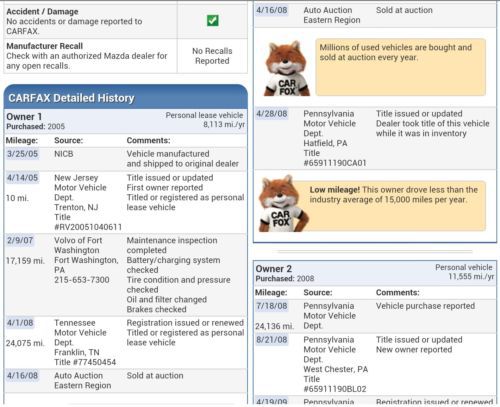Screen dimensions: 500x407
Task: Click the green accident-free checkmark icon
Action: 213,21
